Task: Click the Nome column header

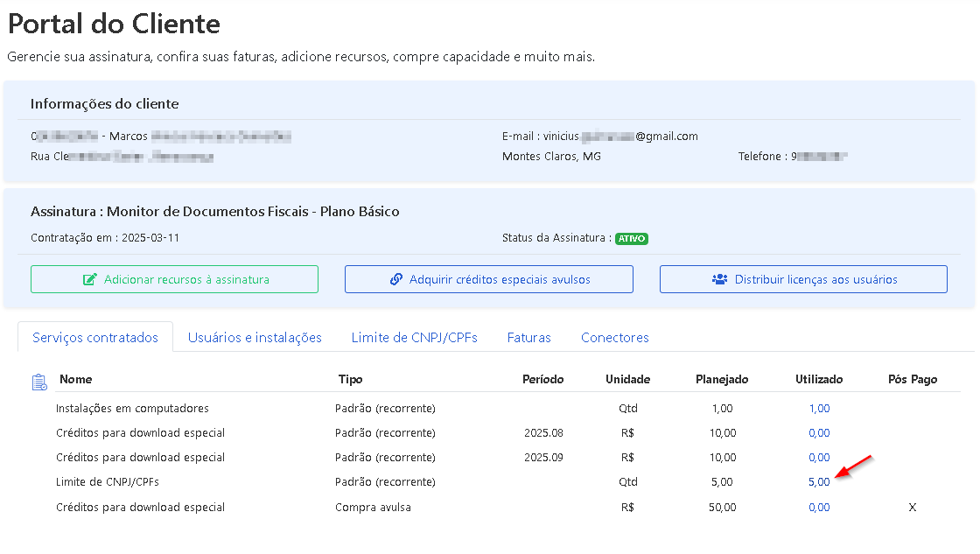Action: pos(75,380)
